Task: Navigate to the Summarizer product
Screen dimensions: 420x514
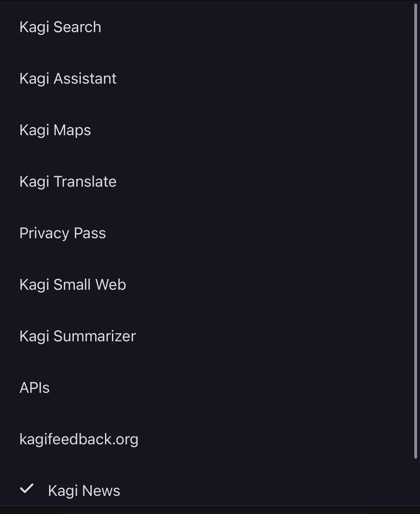Action: click(x=78, y=336)
